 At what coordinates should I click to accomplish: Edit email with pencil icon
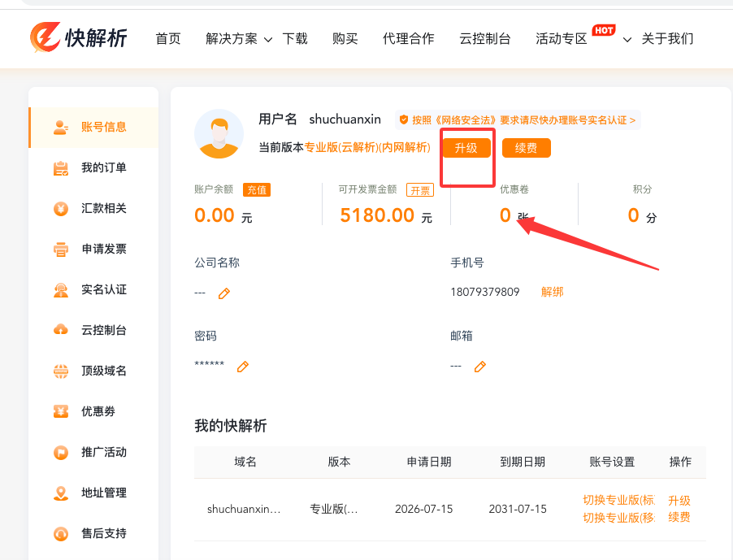point(480,367)
